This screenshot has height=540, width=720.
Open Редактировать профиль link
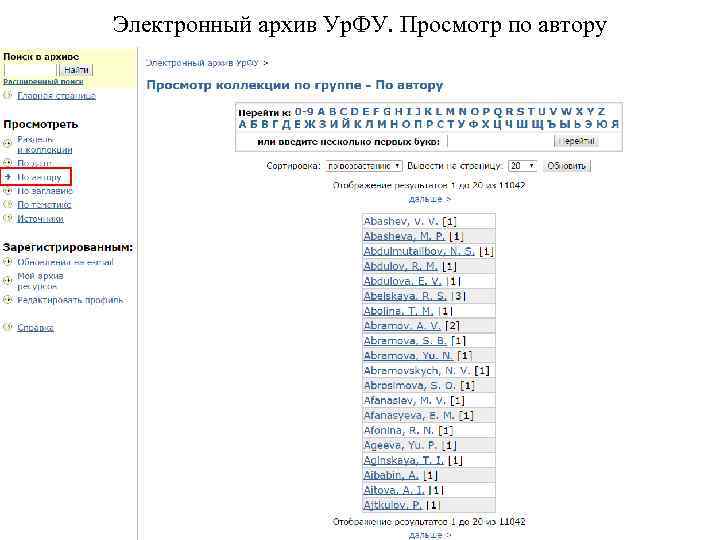click(x=70, y=300)
